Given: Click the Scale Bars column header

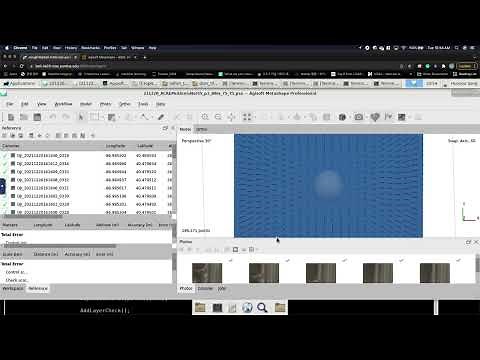Looking at the screenshot, I should click(13, 254).
